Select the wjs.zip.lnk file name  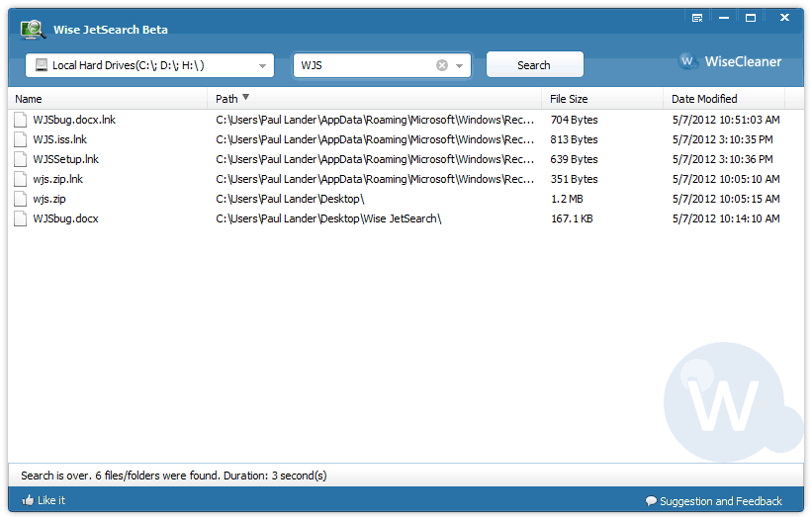pyautogui.click(x=58, y=179)
